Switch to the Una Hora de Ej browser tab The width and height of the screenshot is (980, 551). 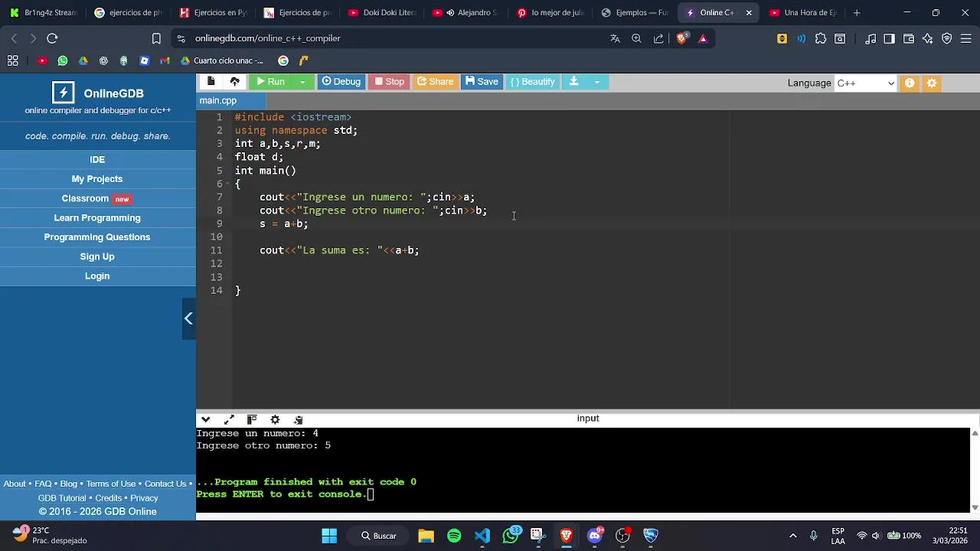[x=802, y=12]
